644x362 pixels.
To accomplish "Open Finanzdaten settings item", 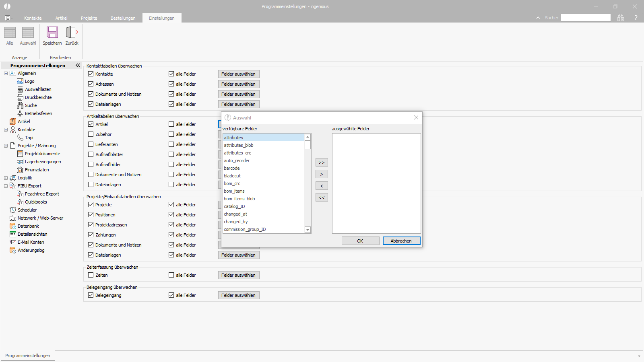I will (x=37, y=170).
